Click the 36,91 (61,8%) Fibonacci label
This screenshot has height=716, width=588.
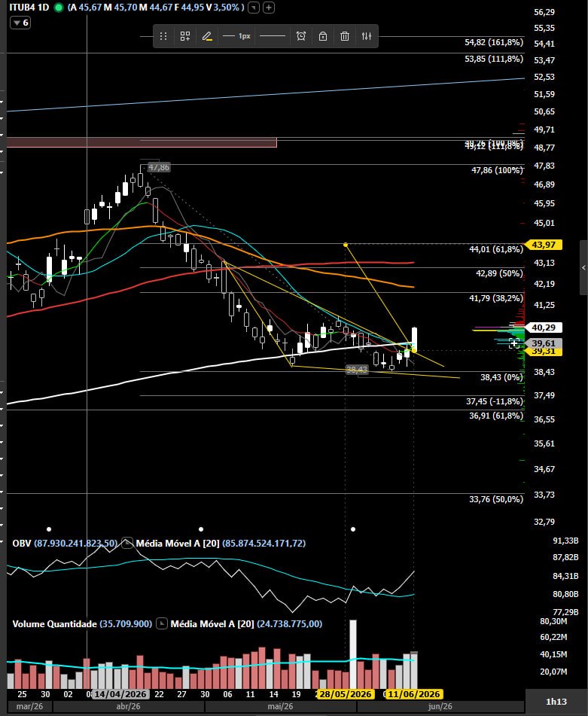click(496, 416)
